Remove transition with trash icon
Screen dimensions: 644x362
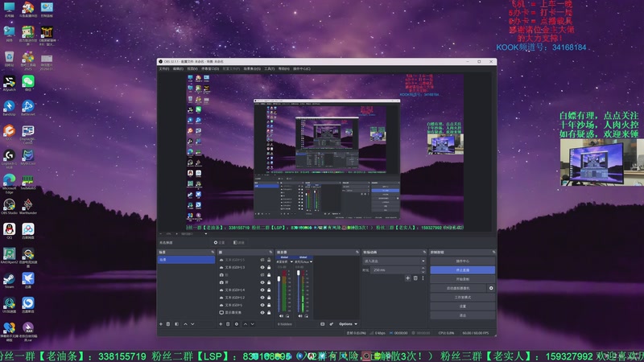pyautogui.click(x=415, y=278)
